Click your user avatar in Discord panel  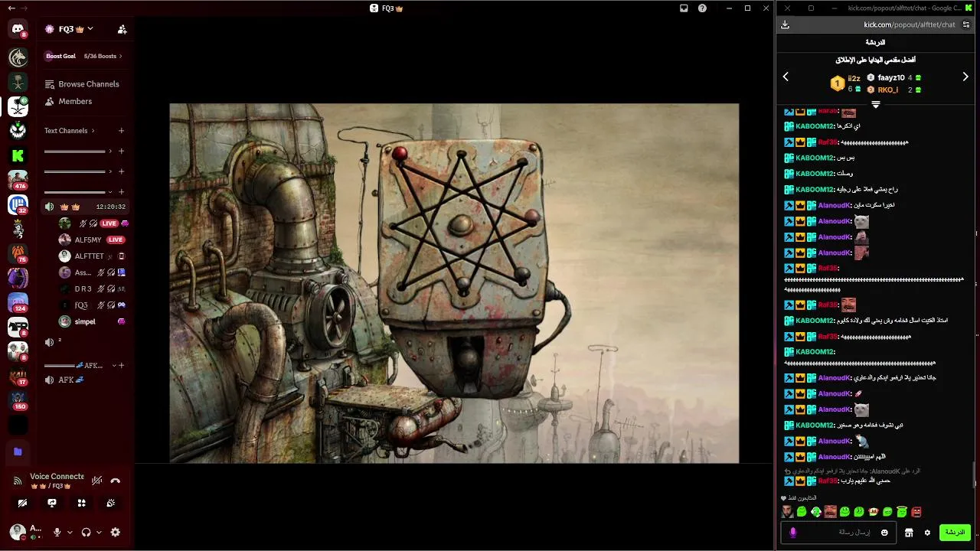18,532
